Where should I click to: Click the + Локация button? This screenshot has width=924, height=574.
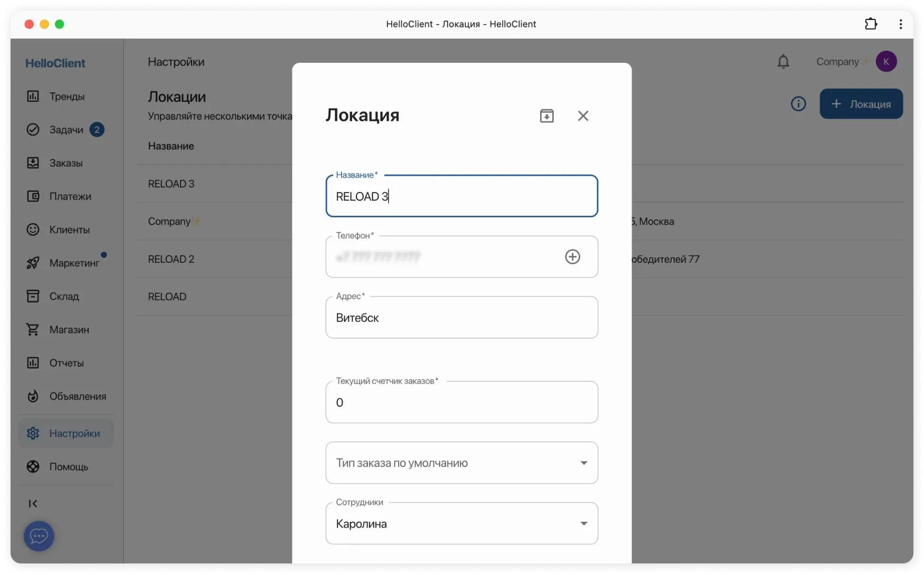861,104
